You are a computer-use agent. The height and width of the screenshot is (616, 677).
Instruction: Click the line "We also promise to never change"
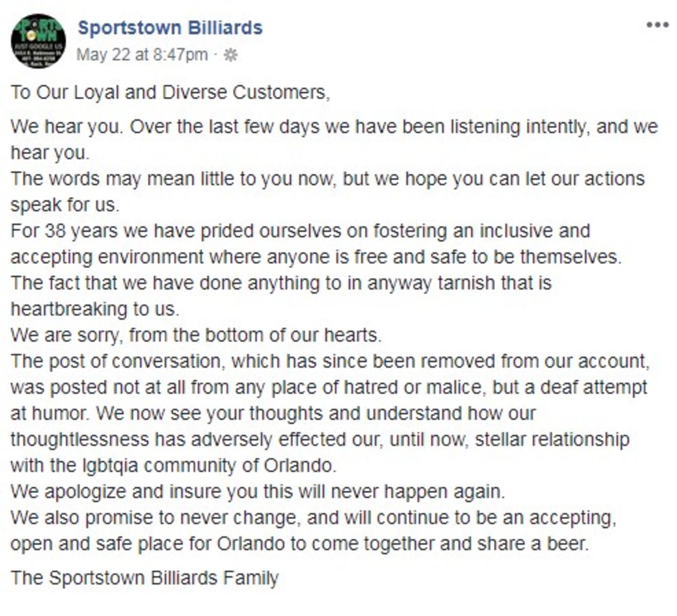click(x=313, y=518)
